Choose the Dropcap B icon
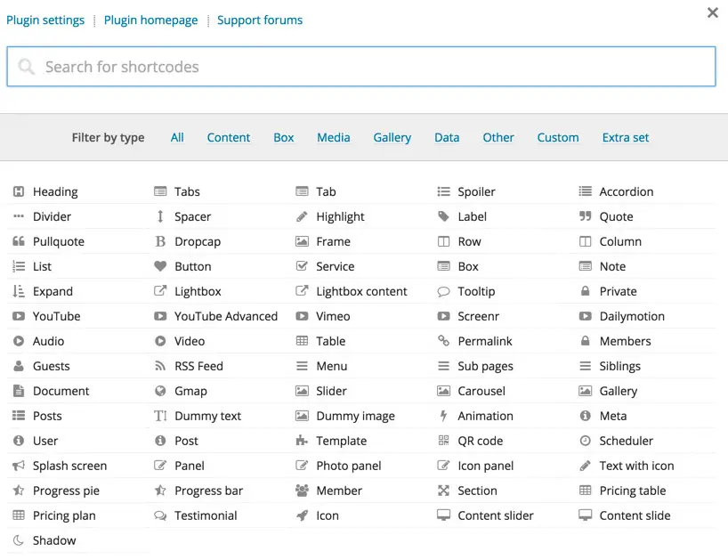The height and width of the screenshot is (560, 728). click(160, 241)
